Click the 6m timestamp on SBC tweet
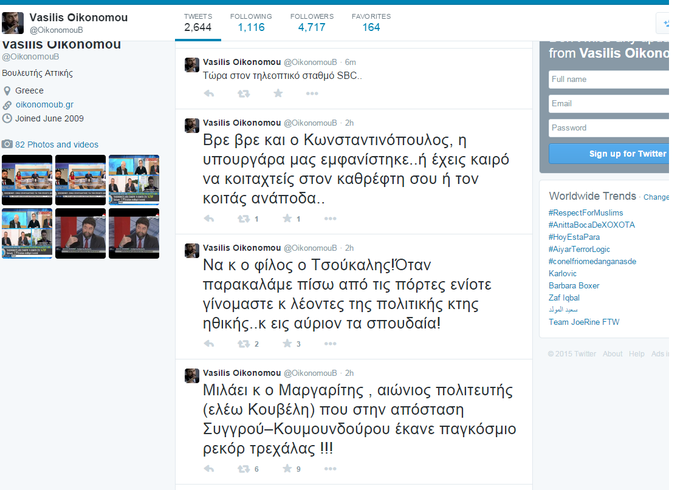The width and height of the screenshot is (700, 490). 350,62
